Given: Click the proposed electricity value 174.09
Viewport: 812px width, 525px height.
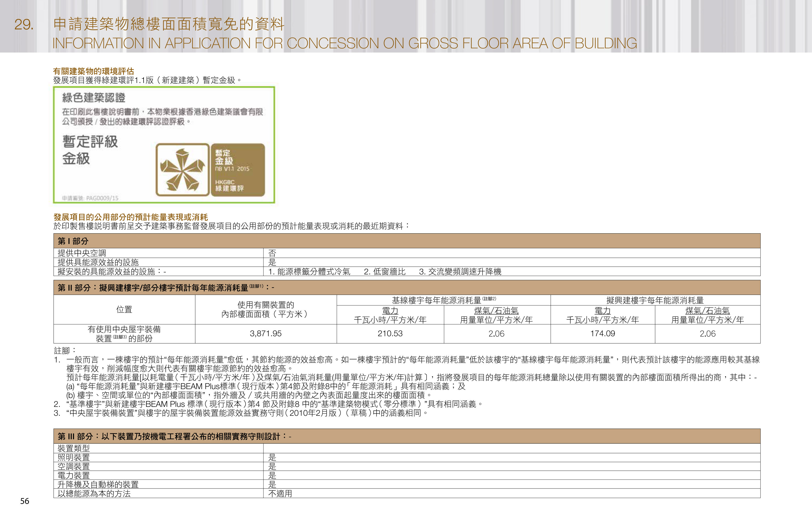Looking at the screenshot, I should (603, 333).
